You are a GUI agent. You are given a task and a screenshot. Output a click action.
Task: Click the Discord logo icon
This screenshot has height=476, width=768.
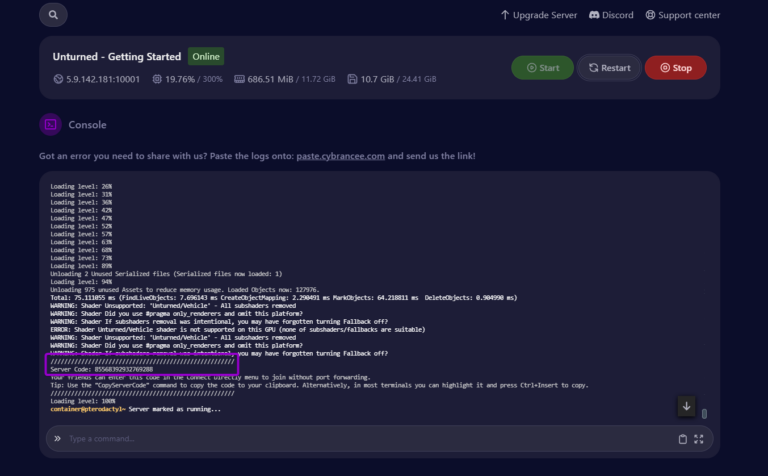point(594,15)
